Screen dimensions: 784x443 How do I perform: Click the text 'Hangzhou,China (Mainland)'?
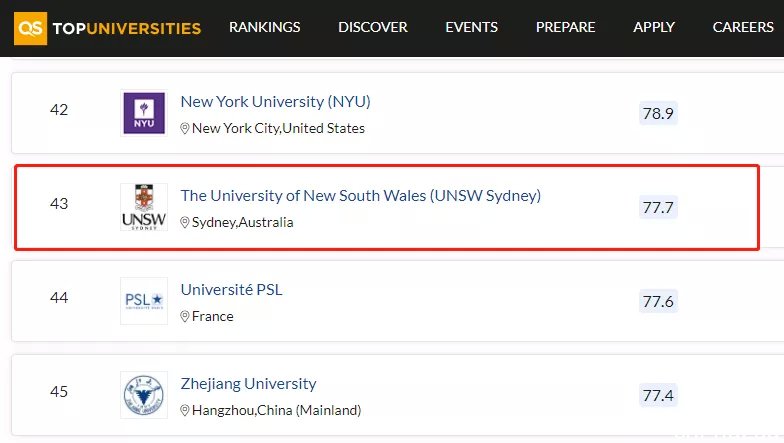coord(276,410)
